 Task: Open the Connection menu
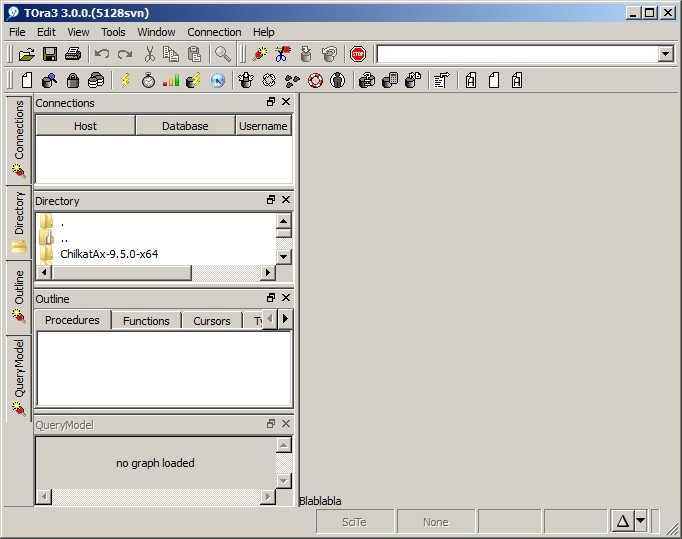point(214,32)
